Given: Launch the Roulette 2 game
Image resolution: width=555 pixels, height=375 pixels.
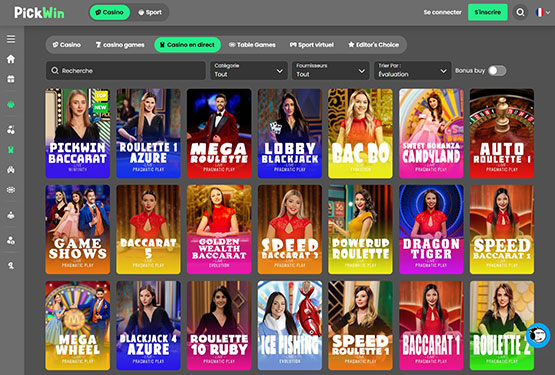Looking at the screenshot, I should (x=502, y=325).
